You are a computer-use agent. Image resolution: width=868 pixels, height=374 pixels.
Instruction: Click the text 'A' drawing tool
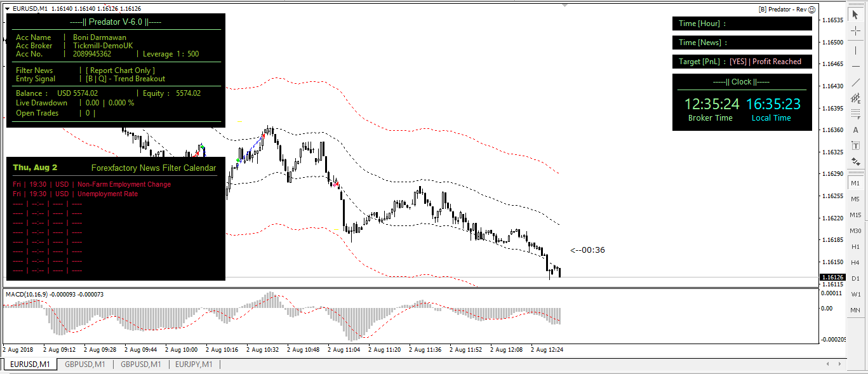pyautogui.click(x=855, y=130)
